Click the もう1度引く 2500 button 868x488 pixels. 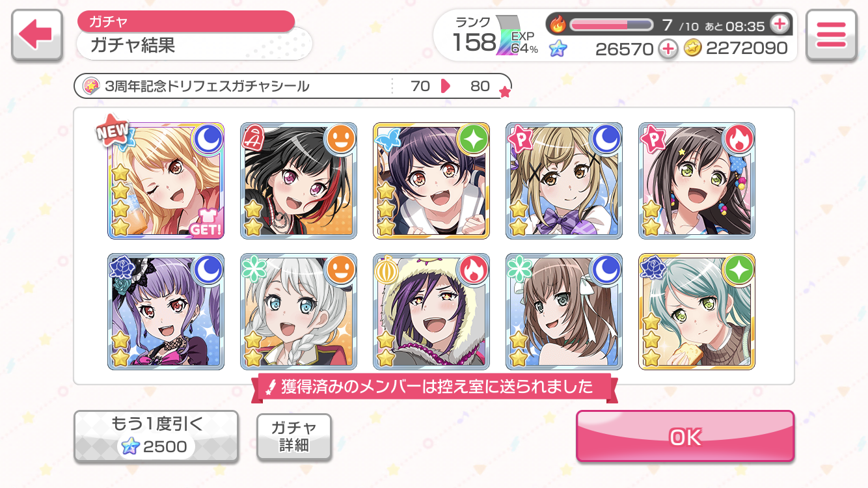(156, 437)
